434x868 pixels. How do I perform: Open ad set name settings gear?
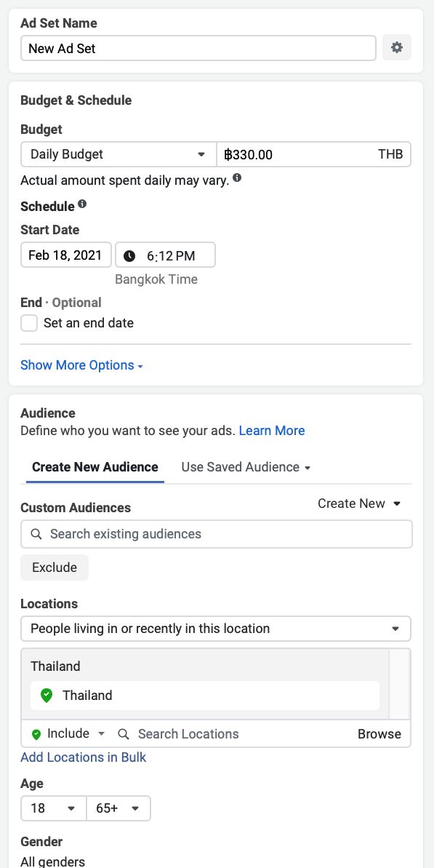click(x=396, y=48)
